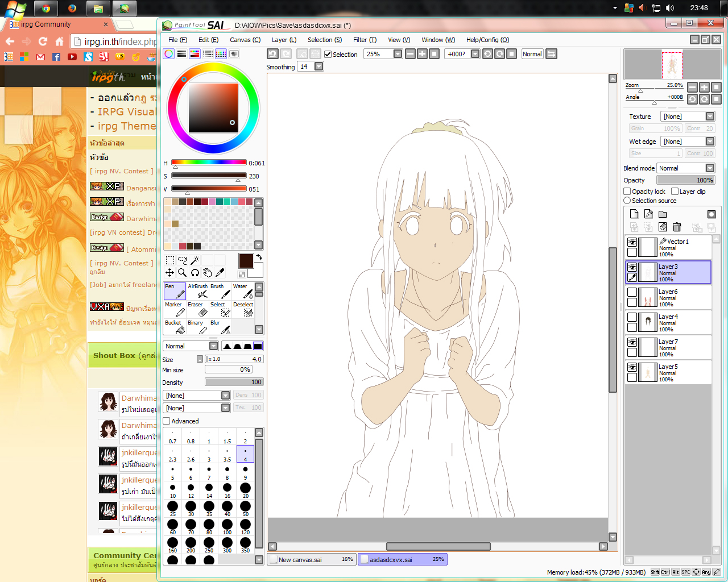Enable the Opacity lock checkbox
728x582 pixels.
pyautogui.click(x=627, y=192)
